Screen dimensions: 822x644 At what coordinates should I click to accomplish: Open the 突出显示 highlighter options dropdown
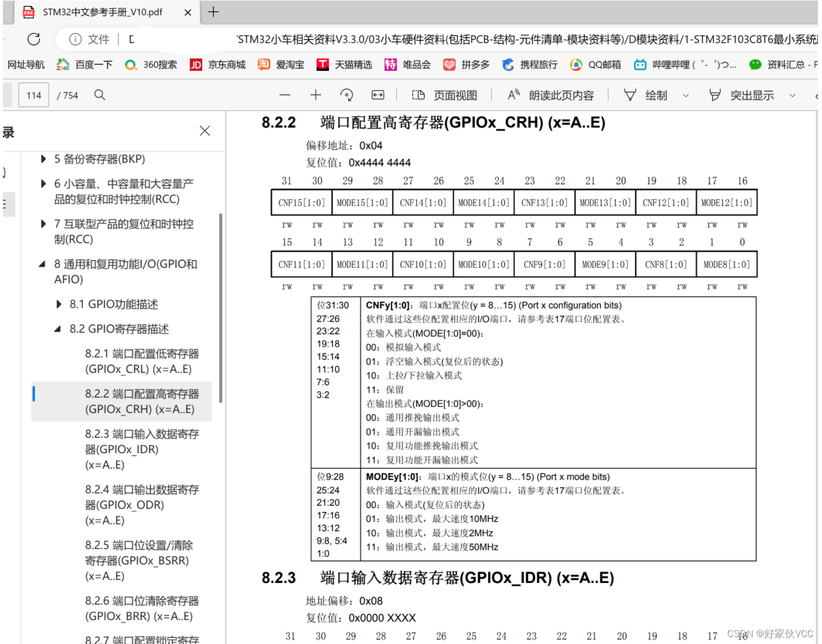[792, 95]
